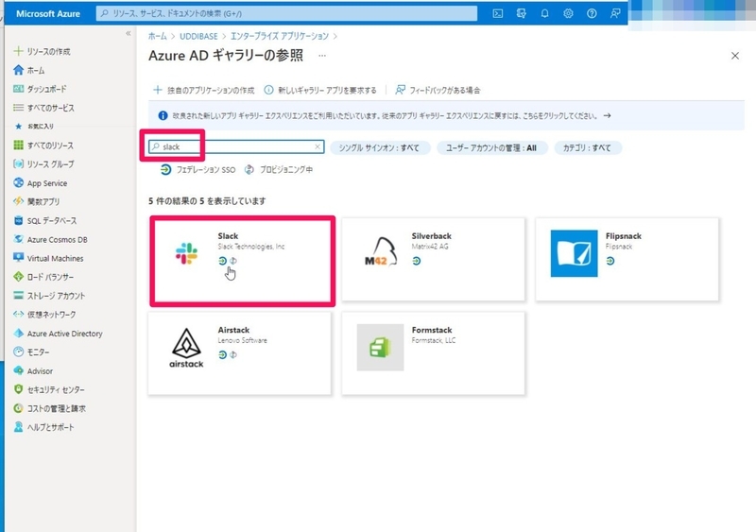Click the Virtual Machines icon

pos(18,258)
